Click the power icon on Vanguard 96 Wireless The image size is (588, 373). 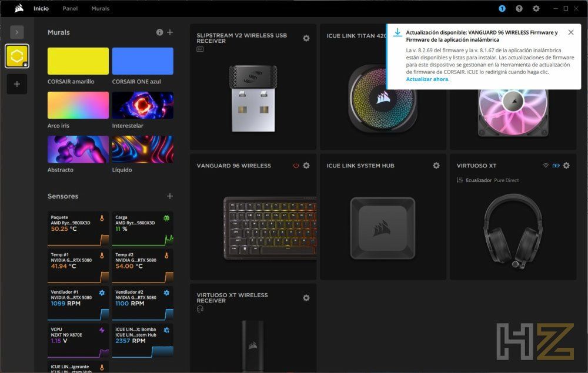click(x=296, y=166)
